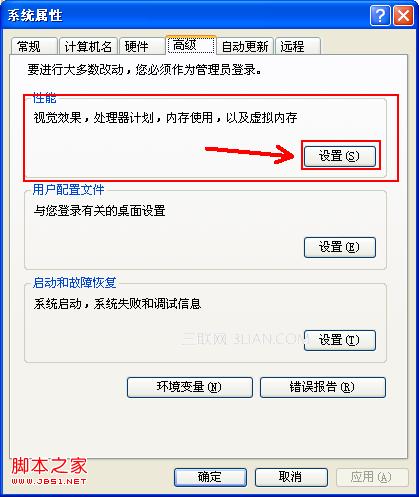The width and height of the screenshot is (419, 497).
Task: Click the question mark help icon
Action: point(380,15)
